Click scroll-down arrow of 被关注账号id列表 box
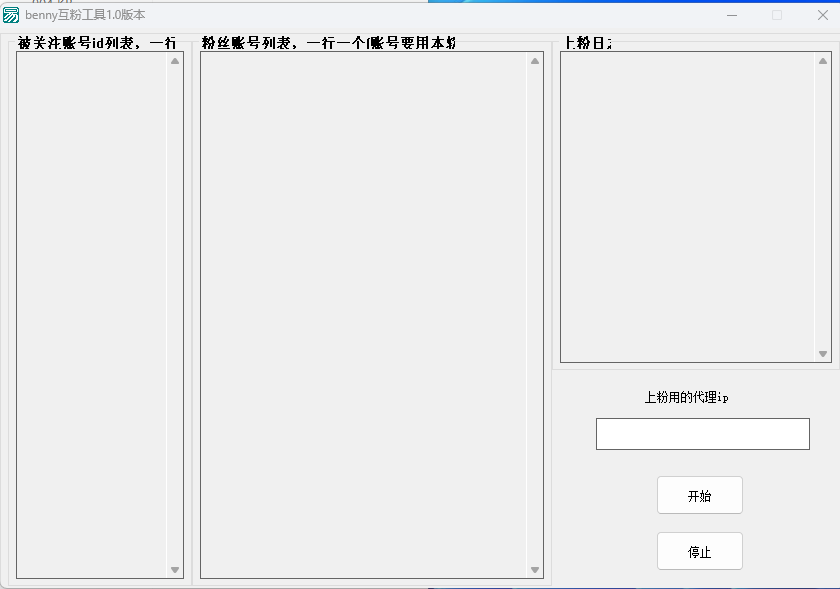 [175, 570]
